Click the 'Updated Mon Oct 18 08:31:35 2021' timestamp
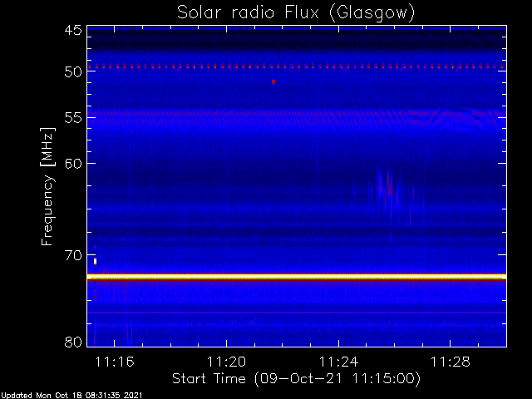 [71, 396]
